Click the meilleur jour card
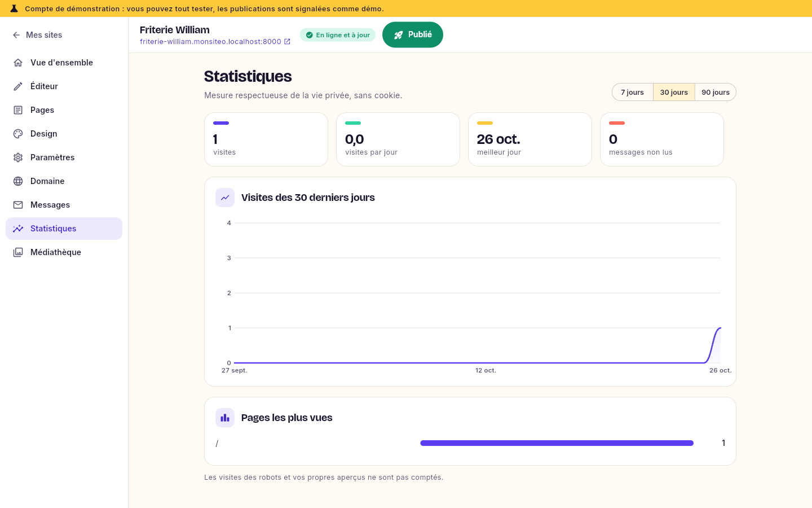Screen dimensions: 812x508 [530, 139]
